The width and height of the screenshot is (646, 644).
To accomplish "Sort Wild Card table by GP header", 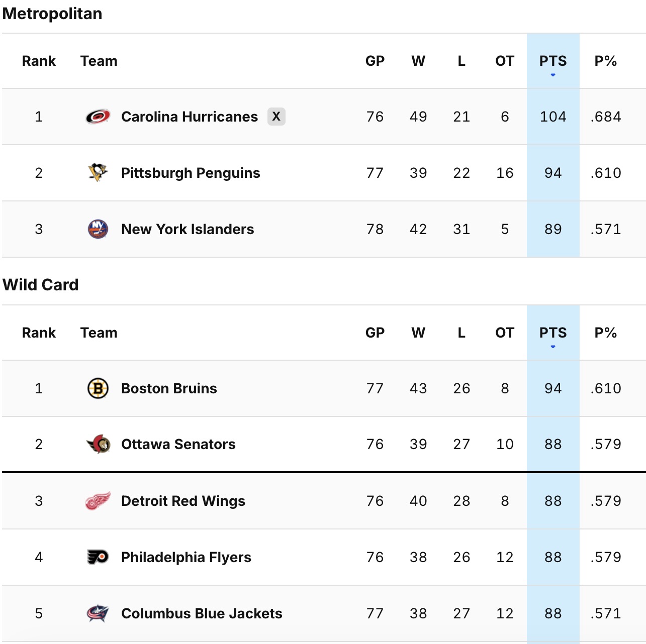I will (375, 333).
